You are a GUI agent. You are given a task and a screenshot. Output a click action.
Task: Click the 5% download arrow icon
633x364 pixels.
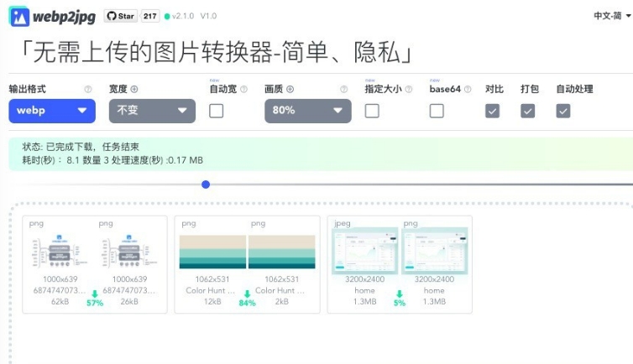pyautogui.click(x=400, y=294)
